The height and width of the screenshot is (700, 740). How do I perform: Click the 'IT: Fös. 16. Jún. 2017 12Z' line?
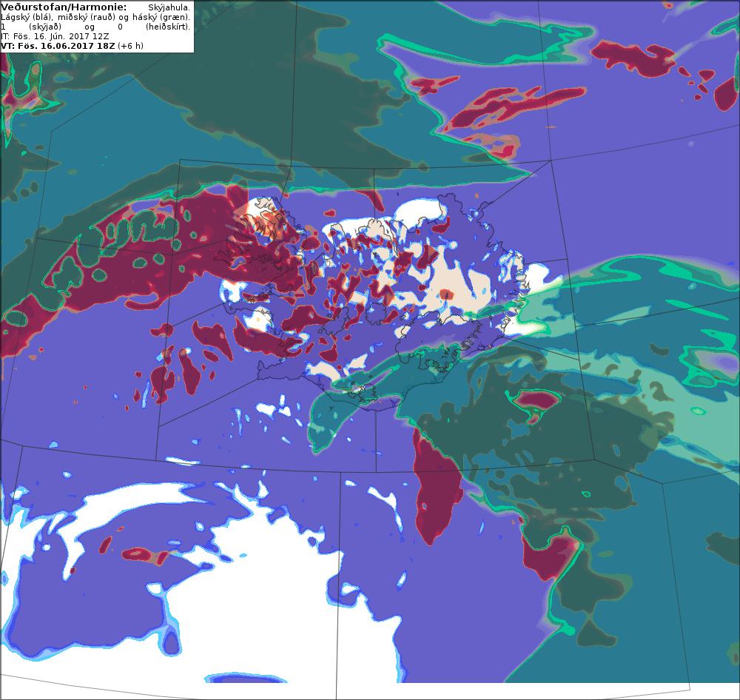coord(55,36)
